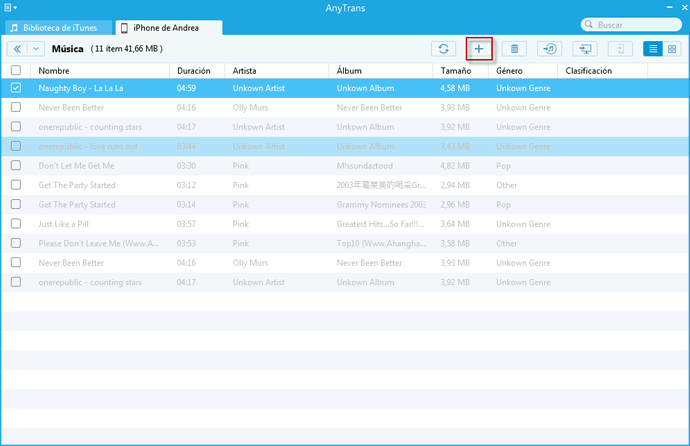Check the onerepublic - love runs out checkbox
The height and width of the screenshot is (446, 690).
[x=16, y=146]
